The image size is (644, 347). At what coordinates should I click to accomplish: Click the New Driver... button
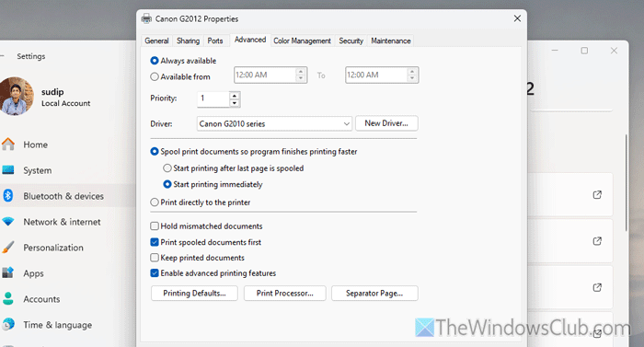point(386,123)
